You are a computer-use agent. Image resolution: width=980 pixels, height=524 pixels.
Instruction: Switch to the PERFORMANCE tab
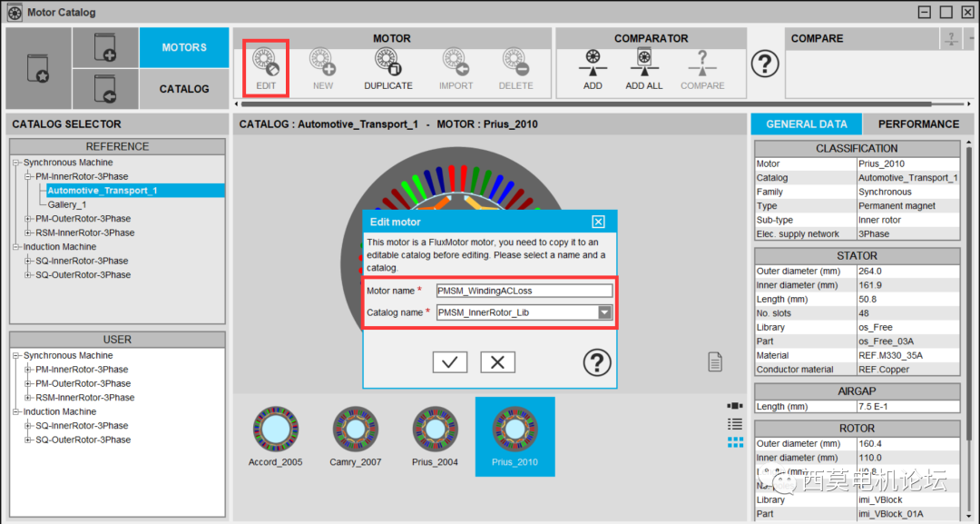pos(918,124)
